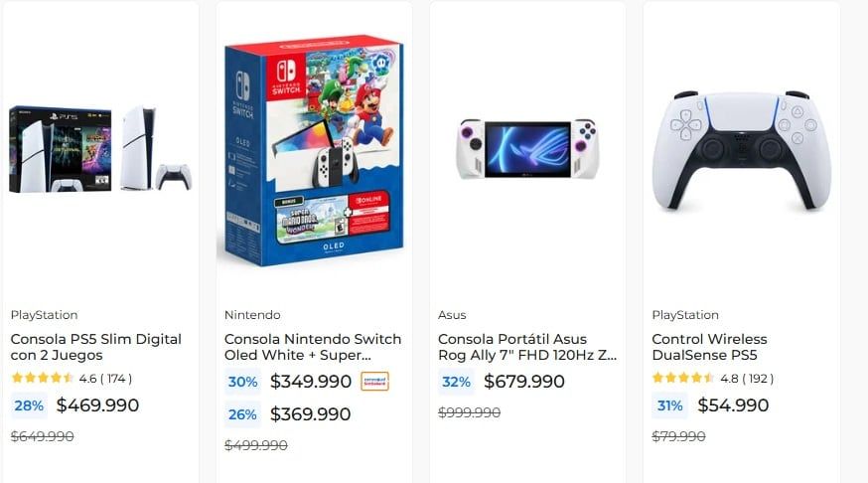Click the 32% discount badge
This screenshot has height=483, width=868.
click(x=457, y=382)
